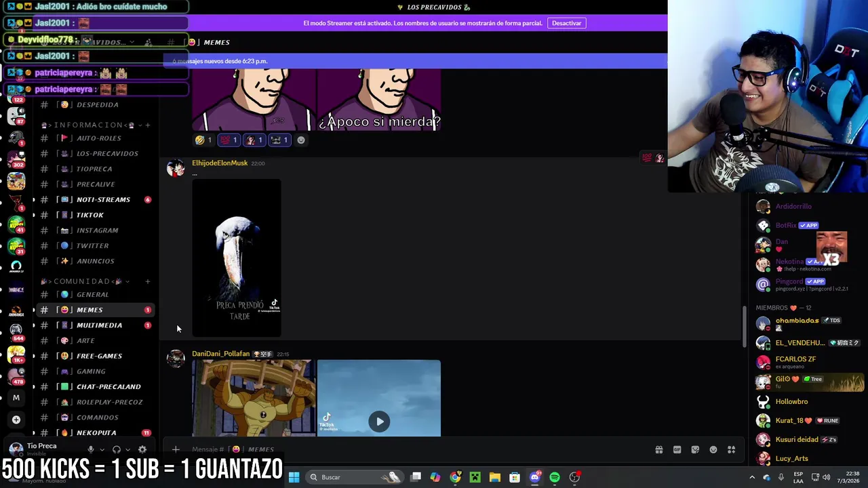
Task: Open the gift icon in message bar
Action: [658, 449]
